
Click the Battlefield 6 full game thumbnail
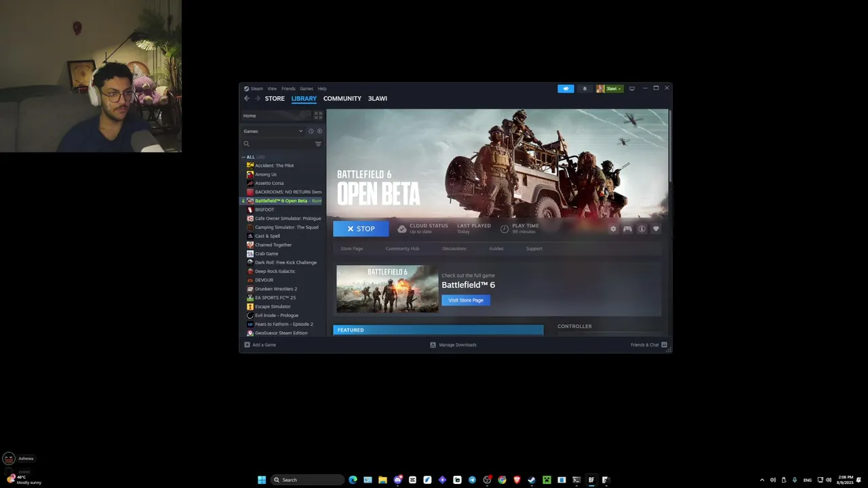[x=387, y=289]
